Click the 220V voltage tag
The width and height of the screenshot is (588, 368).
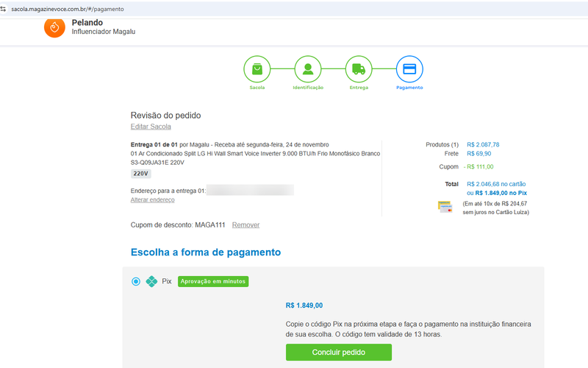(140, 174)
